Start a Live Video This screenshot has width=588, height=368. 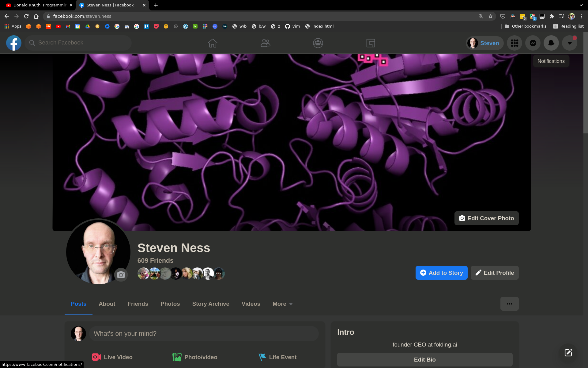click(112, 357)
